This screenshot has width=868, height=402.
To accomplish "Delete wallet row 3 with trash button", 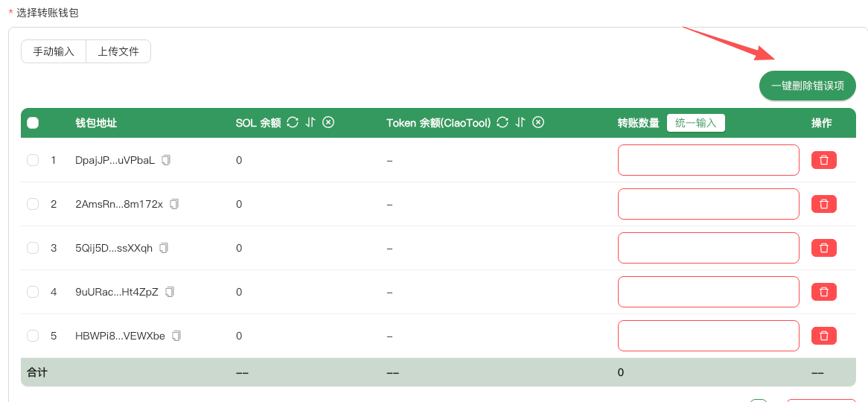I will pyautogui.click(x=823, y=248).
